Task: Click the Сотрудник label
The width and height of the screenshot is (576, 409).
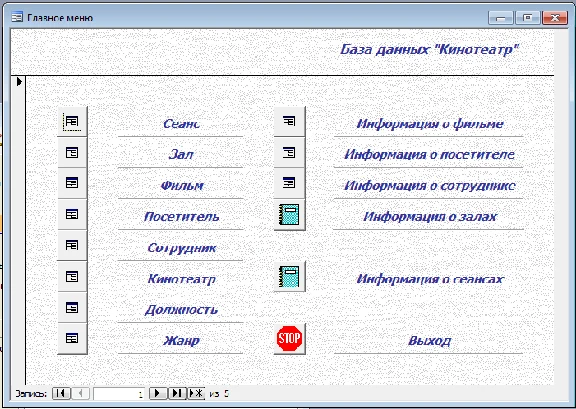Action: [x=181, y=248]
